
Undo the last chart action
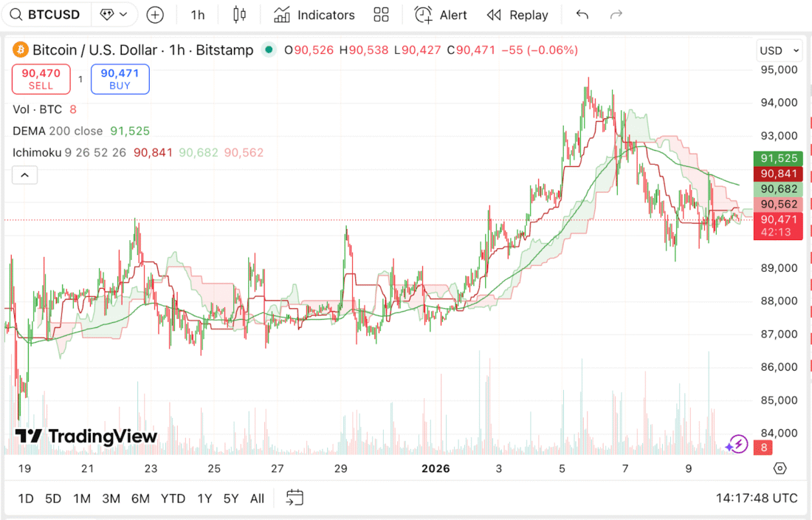tap(582, 15)
